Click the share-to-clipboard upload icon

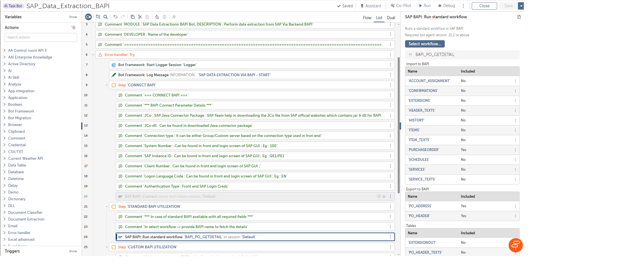click(157, 17)
